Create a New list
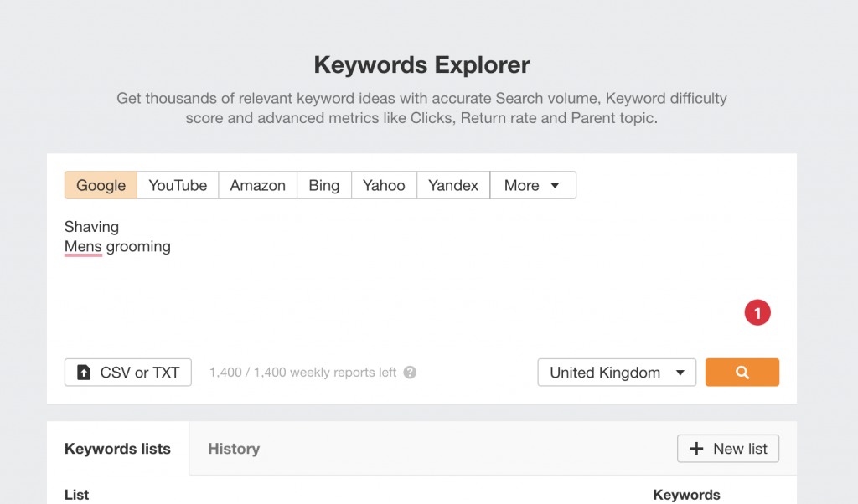This screenshot has width=858, height=504. click(x=728, y=449)
